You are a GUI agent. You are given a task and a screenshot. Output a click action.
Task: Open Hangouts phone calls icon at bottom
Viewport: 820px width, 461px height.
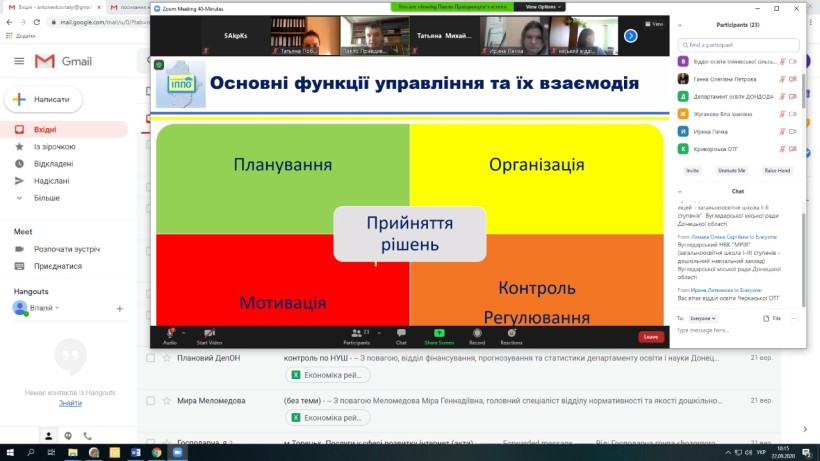click(x=87, y=436)
